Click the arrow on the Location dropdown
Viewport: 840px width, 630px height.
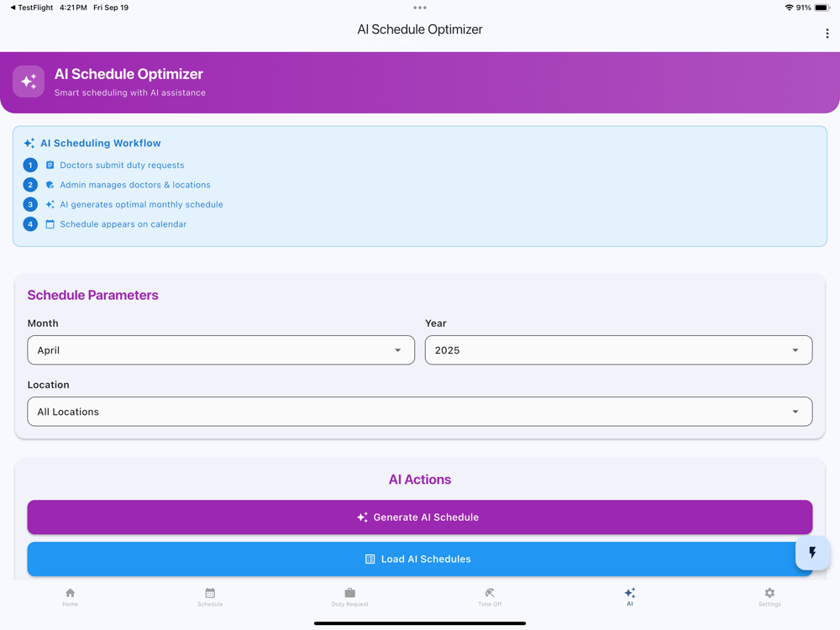[x=795, y=412]
